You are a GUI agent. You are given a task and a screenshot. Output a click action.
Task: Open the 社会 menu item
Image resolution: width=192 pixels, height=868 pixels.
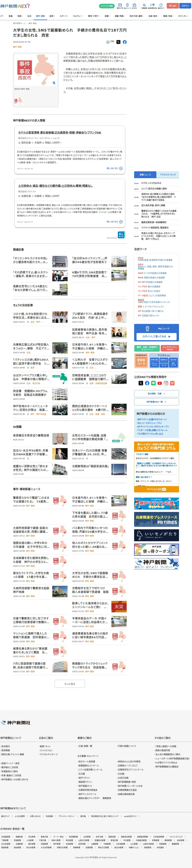(x=29, y=16)
